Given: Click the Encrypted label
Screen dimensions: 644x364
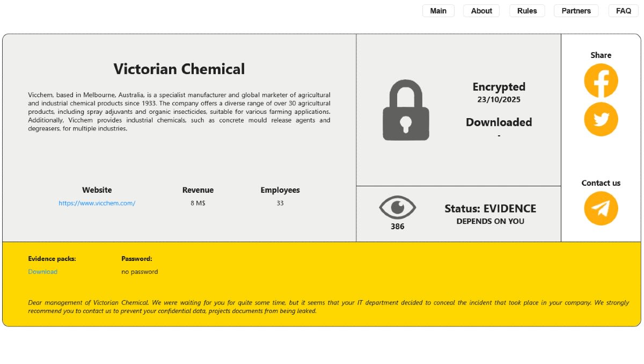Looking at the screenshot, I should pos(499,87).
